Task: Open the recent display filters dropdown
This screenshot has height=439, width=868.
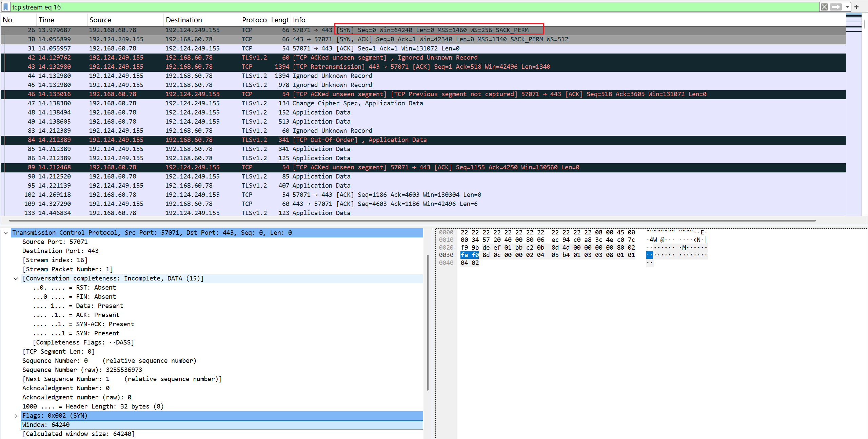Action: click(847, 7)
